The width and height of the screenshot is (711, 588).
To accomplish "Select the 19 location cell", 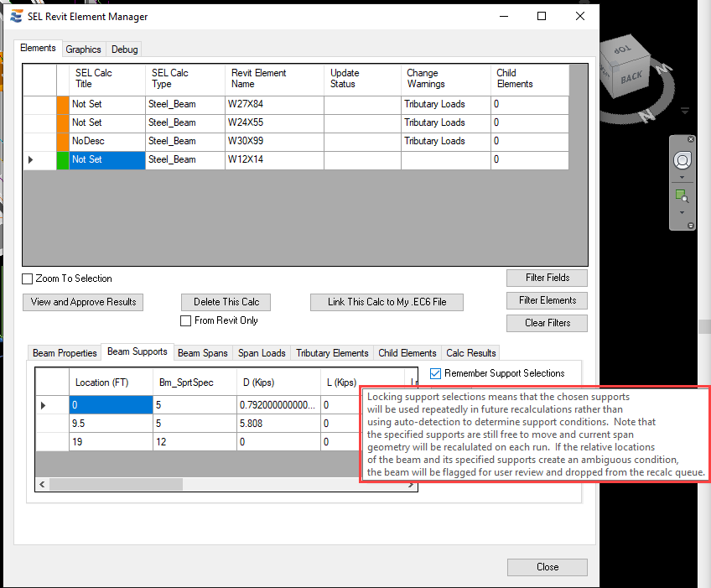I will pos(111,442).
